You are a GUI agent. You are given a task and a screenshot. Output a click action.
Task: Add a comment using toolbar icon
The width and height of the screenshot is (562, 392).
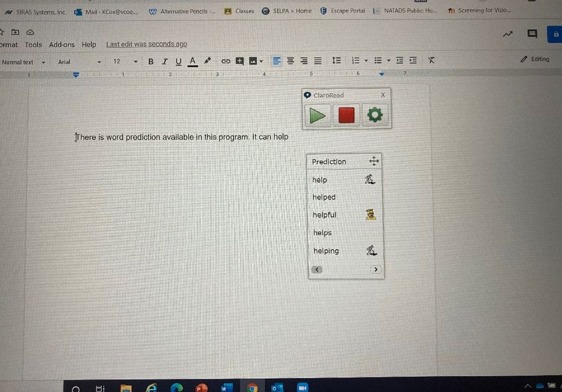point(239,61)
